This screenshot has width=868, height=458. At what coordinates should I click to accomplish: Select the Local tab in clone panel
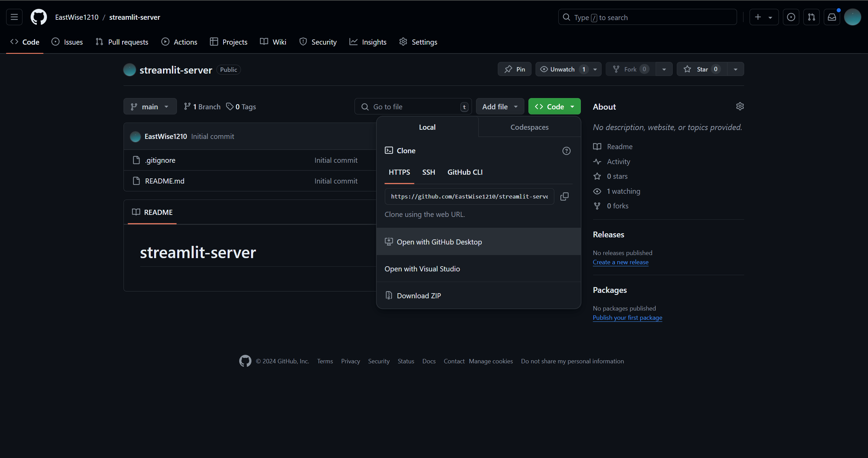[x=427, y=127]
